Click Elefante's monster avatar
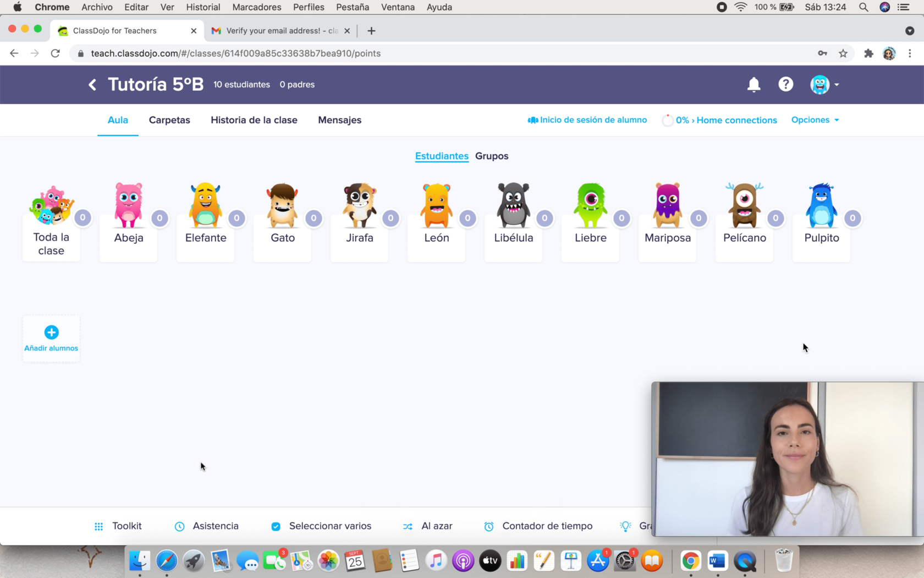Screen dimensions: 924x578 [x=205, y=205]
